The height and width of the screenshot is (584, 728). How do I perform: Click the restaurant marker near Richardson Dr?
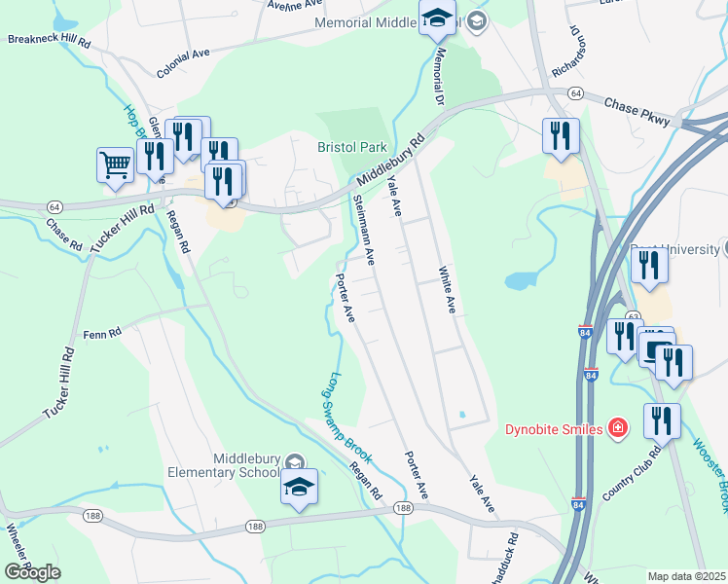tap(561, 137)
